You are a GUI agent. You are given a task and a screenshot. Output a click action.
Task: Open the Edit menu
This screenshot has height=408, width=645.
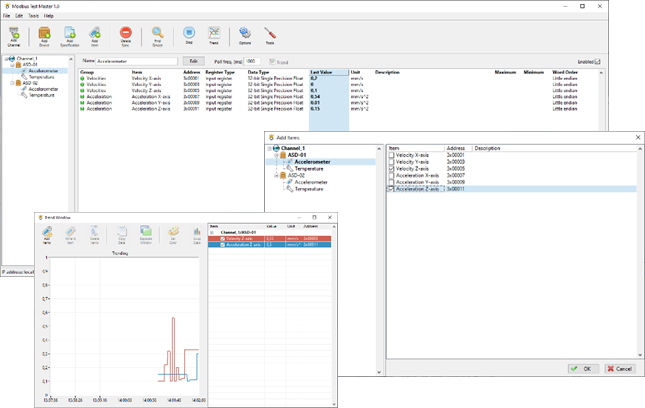pyautogui.click(x=19, y=16)
